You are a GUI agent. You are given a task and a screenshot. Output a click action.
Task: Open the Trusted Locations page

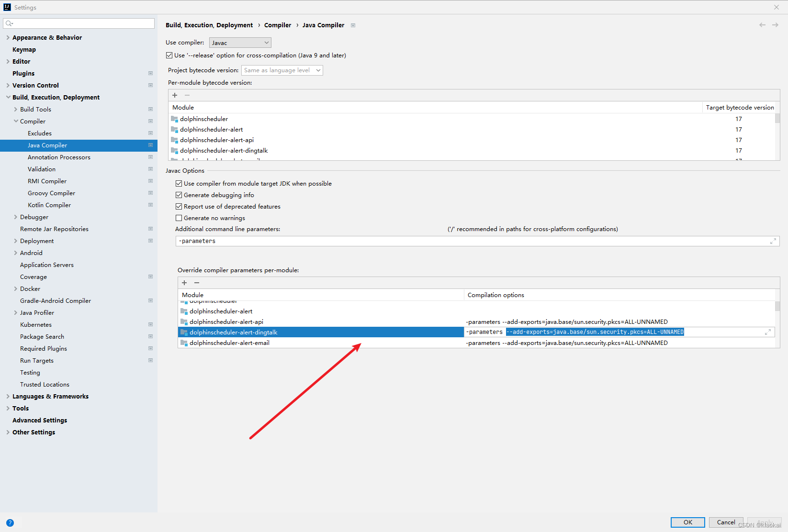pos(45,384)
